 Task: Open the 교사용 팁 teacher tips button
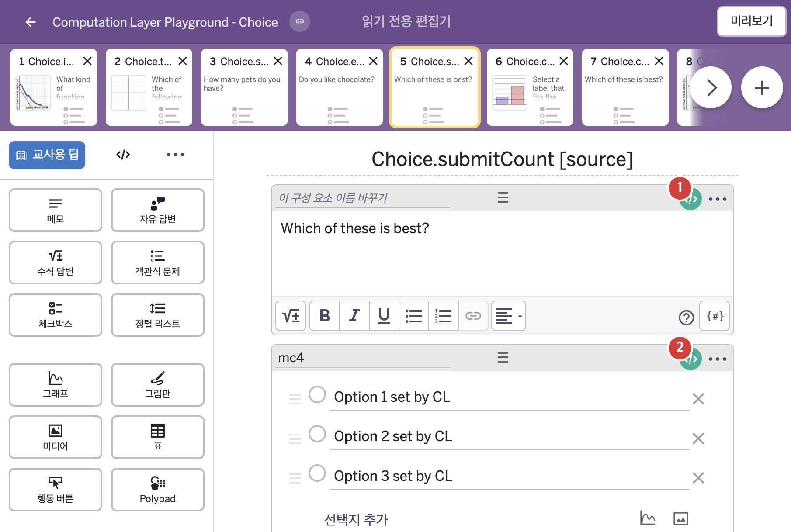[47, 155]
